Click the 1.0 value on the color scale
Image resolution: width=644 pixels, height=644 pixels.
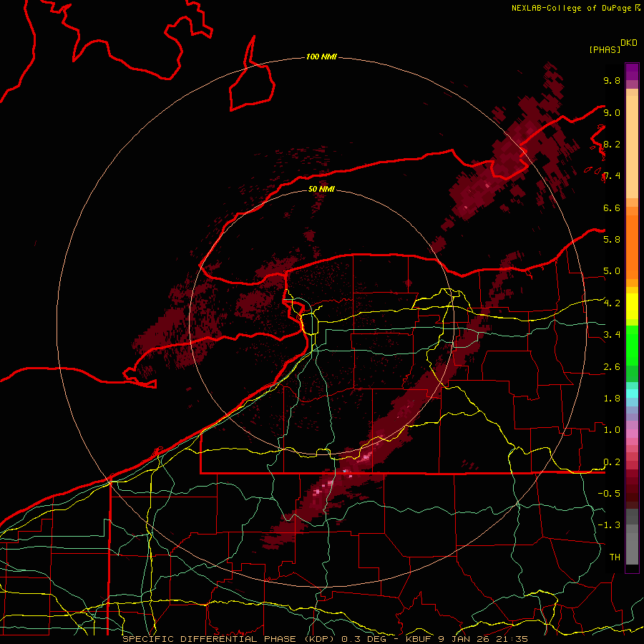click(x=612, y=430)
